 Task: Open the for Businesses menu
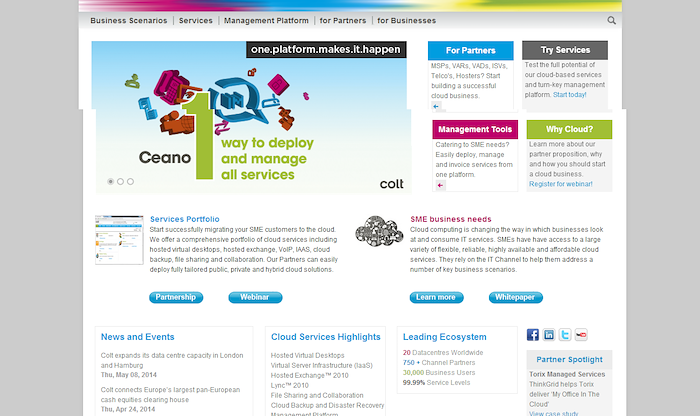click(407, 21)
